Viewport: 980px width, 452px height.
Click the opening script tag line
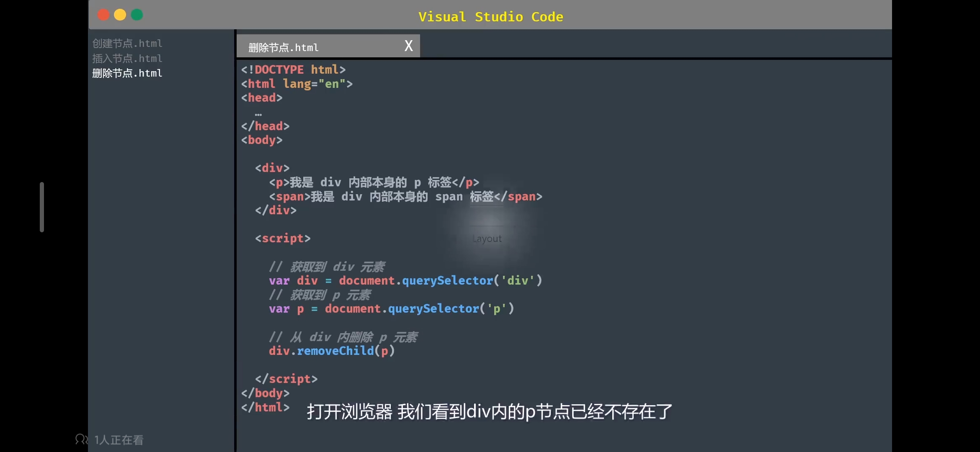(x=283, y=239)
